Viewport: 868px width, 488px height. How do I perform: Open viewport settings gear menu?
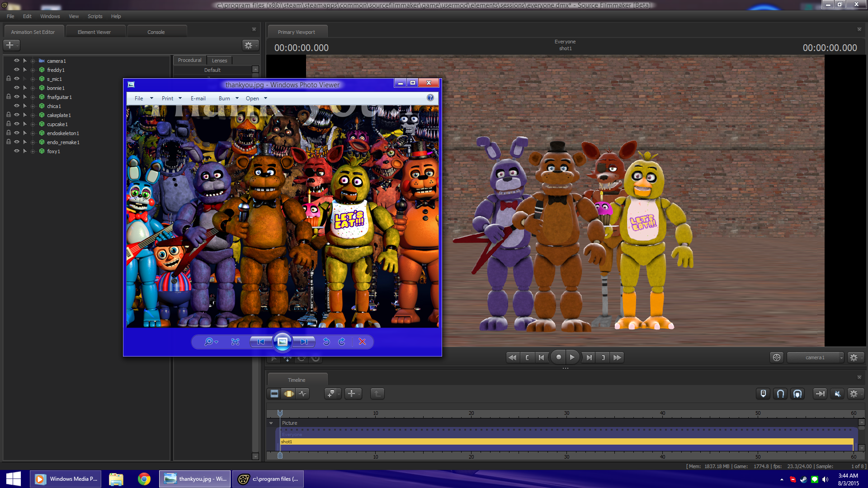(855, 357)
